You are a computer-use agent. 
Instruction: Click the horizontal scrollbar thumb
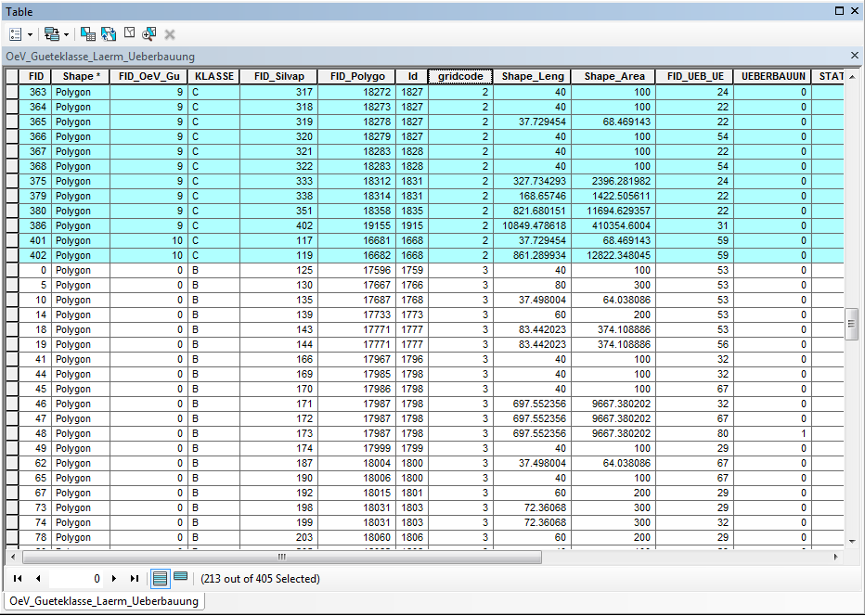click(x=281, y=557)
